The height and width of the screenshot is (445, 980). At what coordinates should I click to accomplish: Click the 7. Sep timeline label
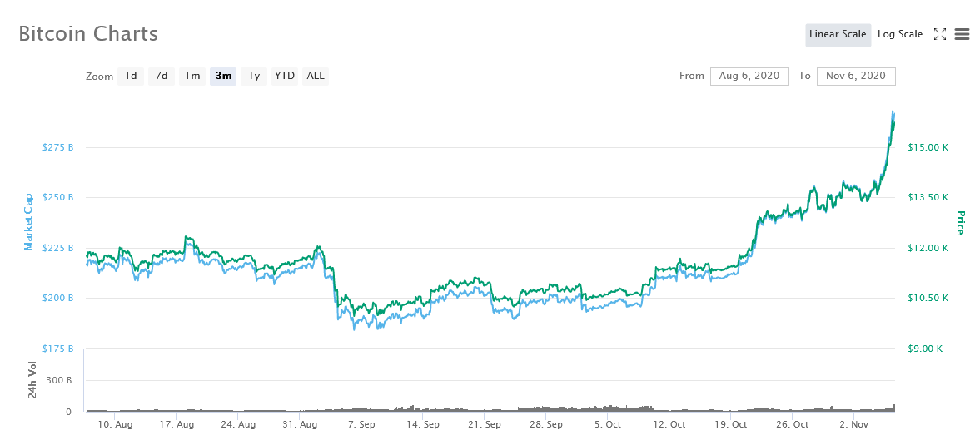[x=361, y=424]
